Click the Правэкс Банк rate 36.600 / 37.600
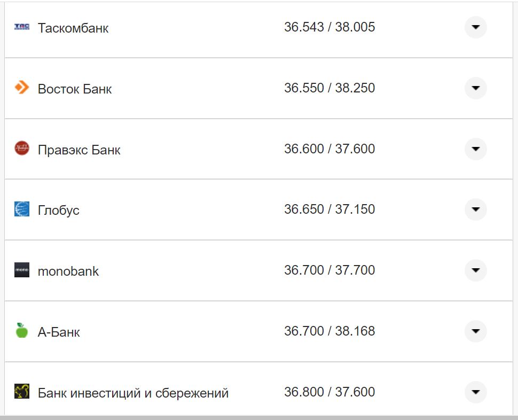The image size is (518, 420). (x=329, y=149)
